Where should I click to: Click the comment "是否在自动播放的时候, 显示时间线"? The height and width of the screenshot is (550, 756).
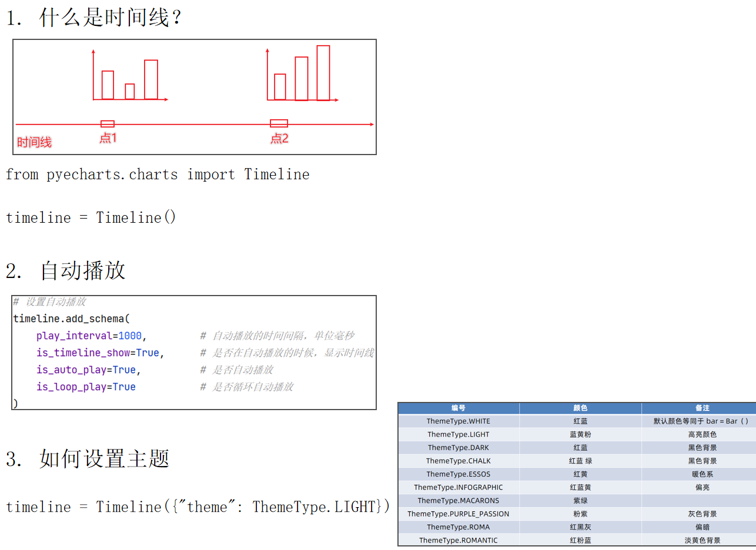click(x=293, y=353)
